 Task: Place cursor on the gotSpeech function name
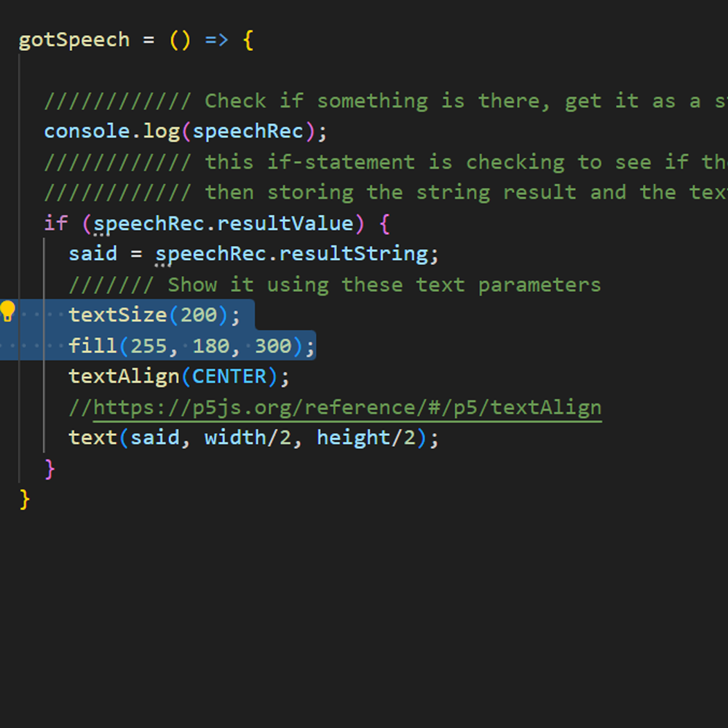(73, 40)
